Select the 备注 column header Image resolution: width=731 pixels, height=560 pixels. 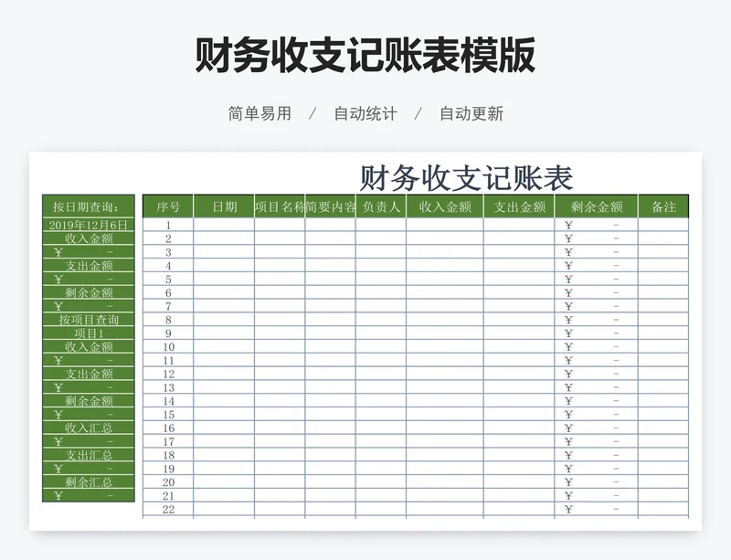[x=663, y=206]
